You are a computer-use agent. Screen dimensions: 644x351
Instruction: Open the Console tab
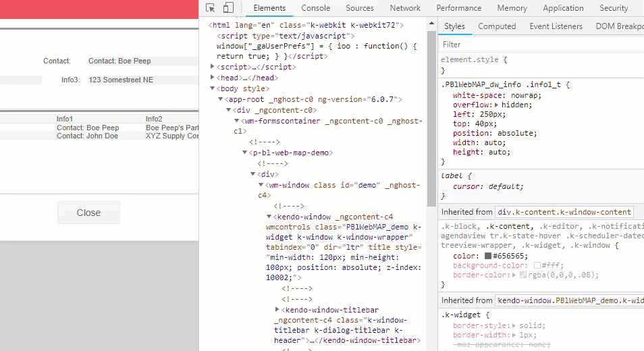click(315, 8)
